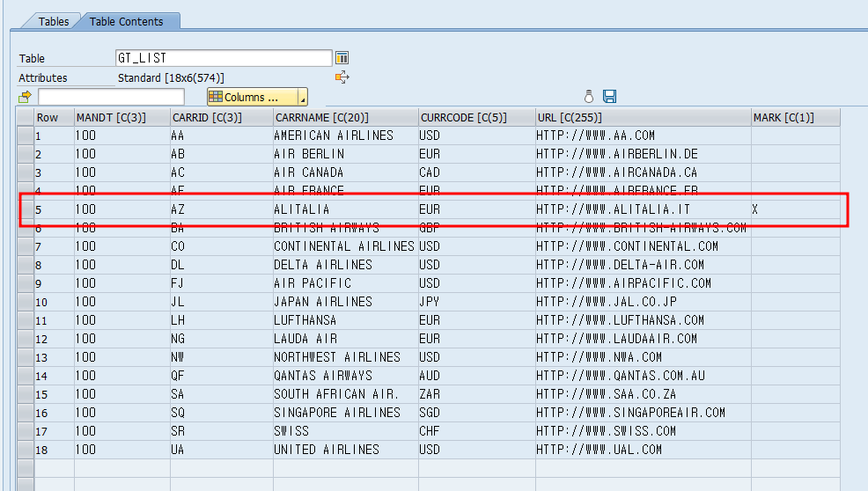
Task: Click the LAUDA AIR cell
Action: point(346,339)
